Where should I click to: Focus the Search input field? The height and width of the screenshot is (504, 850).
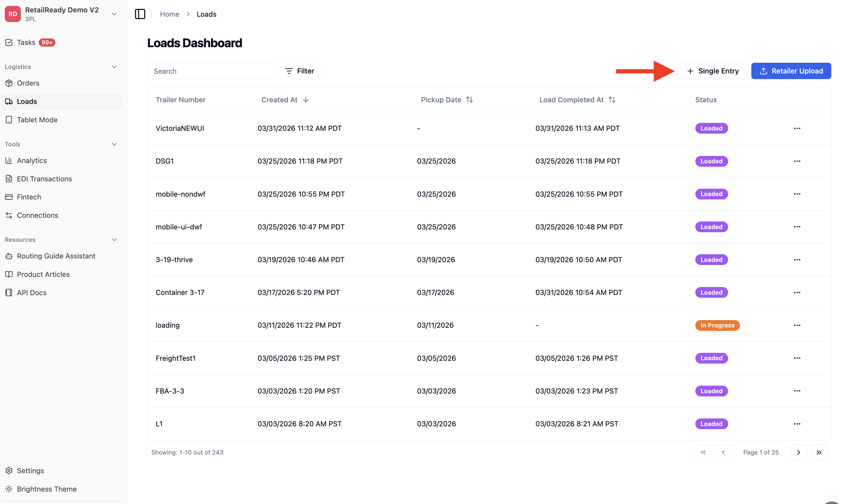pyautogui.click(x=211, y=71)
